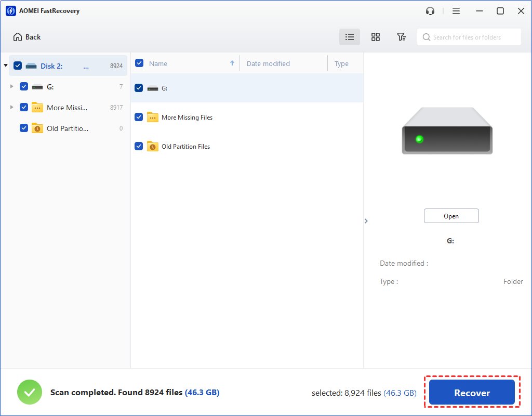The height and width of the screenshot is (416, 532).
Task: Toggle the select-all checkbox in Name column
Action: tap(139, 62)
